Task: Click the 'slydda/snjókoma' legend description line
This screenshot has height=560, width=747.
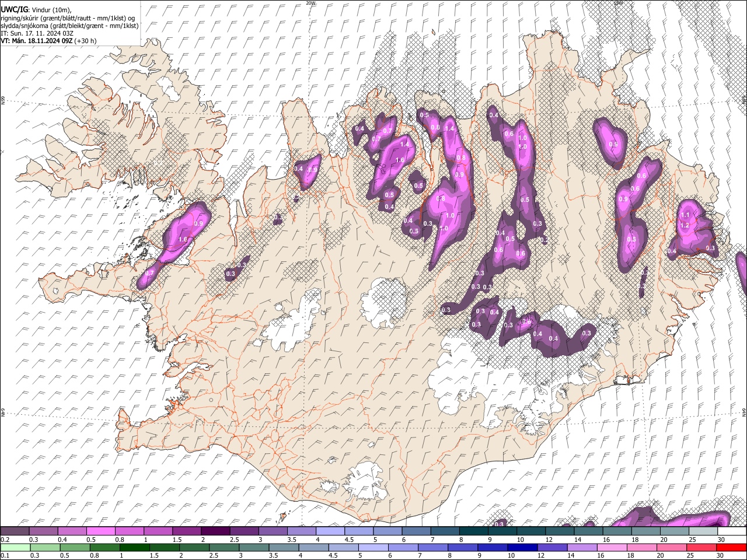Action: click(69, 26)
